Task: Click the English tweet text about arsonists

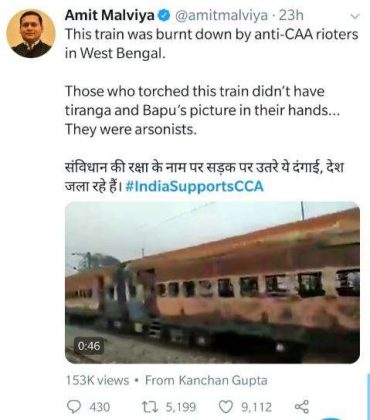Action: (202, 110)
